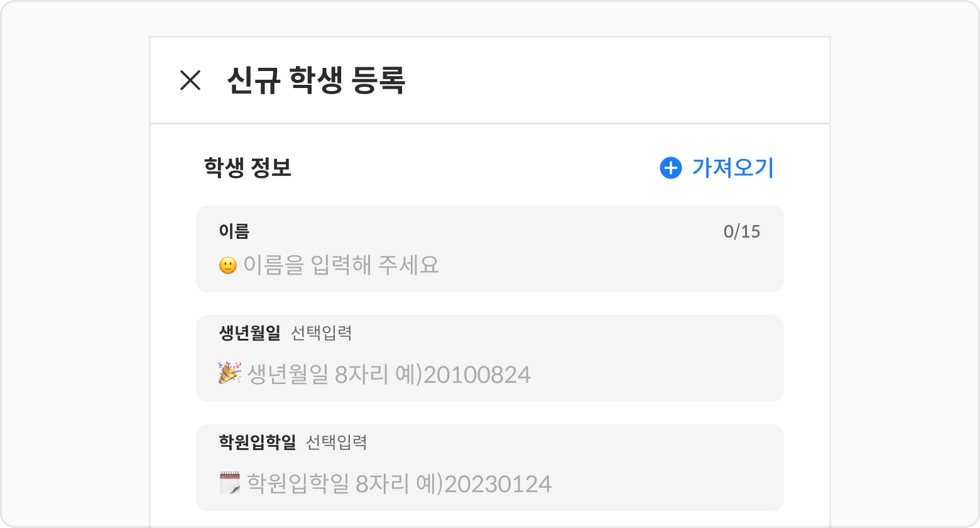Viewport: 980px width, 528px height.
Task: Close the 신규 학생 등록 form
Action: click(x=190, y=80)
